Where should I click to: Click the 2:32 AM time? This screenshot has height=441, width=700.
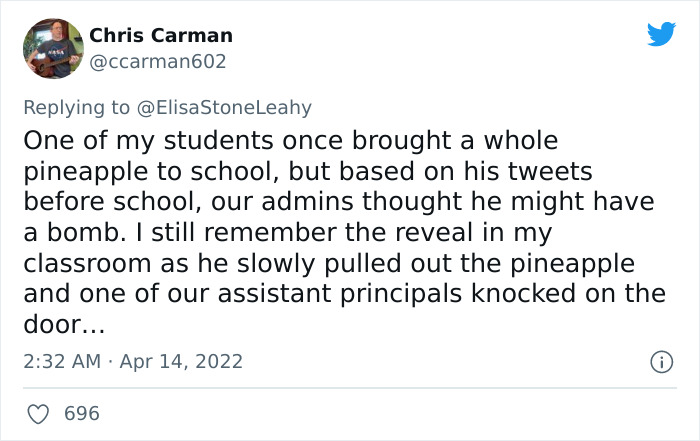tap(59, 360)
